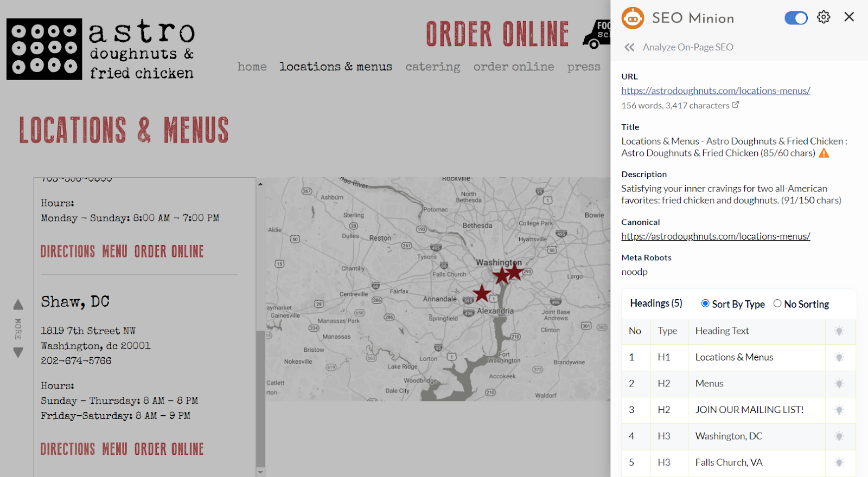
Task: Open SEO Minion settings gear
Action: [824, 17]
